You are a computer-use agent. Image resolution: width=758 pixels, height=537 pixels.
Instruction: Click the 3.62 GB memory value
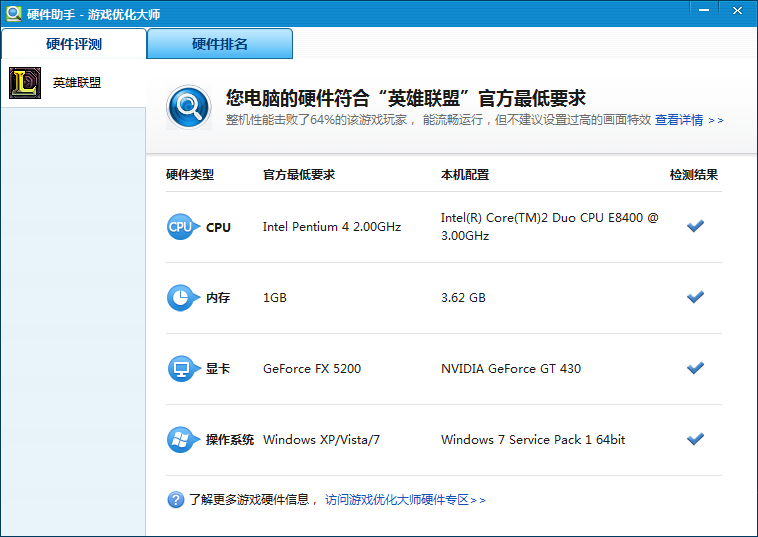pos(463,297)
